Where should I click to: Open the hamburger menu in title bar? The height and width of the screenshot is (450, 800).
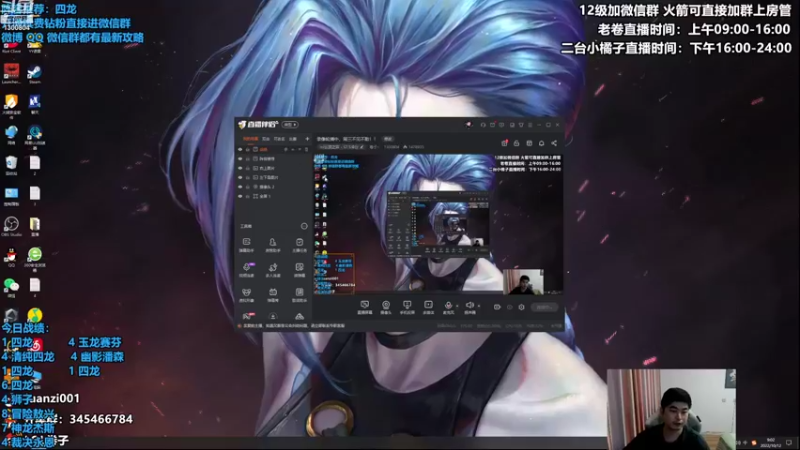(x=530, y=125)
